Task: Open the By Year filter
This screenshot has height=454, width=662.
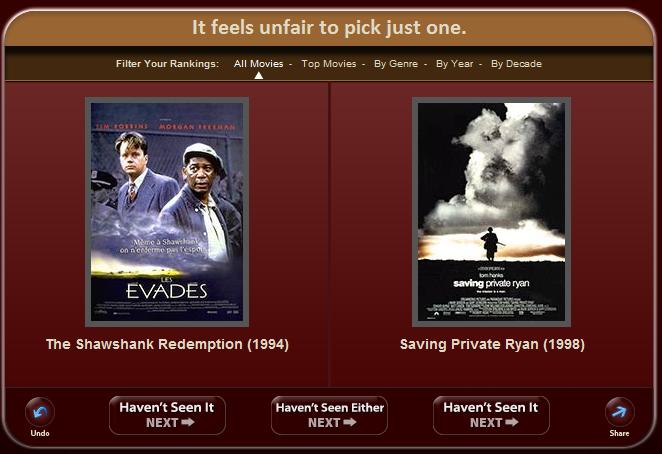Action: (455, 64)
